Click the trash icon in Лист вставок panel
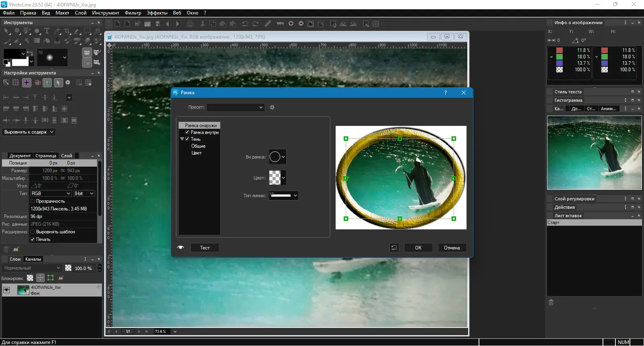Screen dimensions: 644x346 551,302
